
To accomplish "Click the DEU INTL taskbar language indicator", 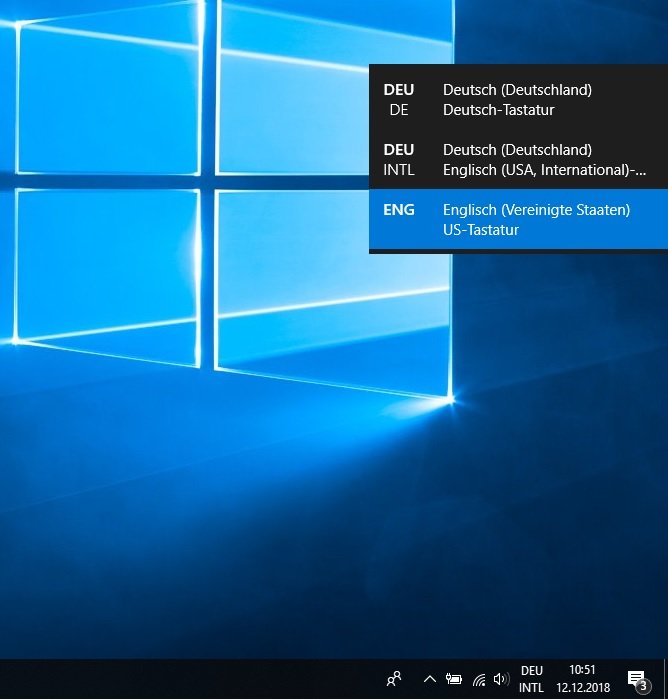I will [x=531, y=679].
